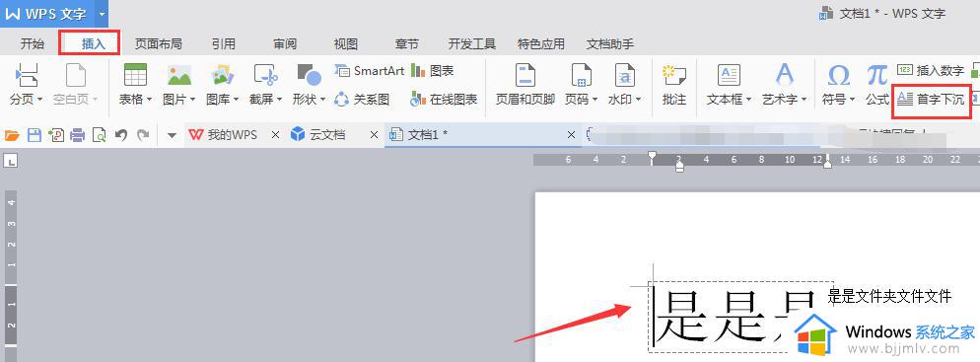980x362 pixels.
Task: Click the 插入数字 insert number button
Action: click(931, 71)
